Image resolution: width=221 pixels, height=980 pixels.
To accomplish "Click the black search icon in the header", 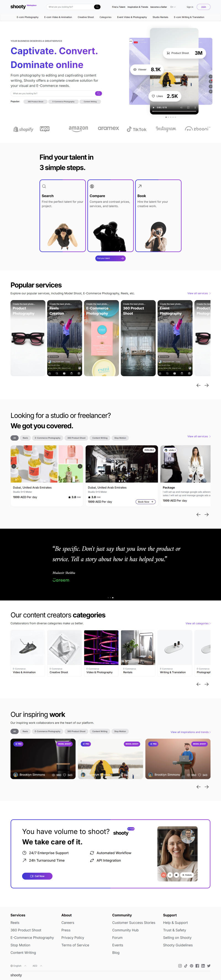I will click(x=97, y=7).
